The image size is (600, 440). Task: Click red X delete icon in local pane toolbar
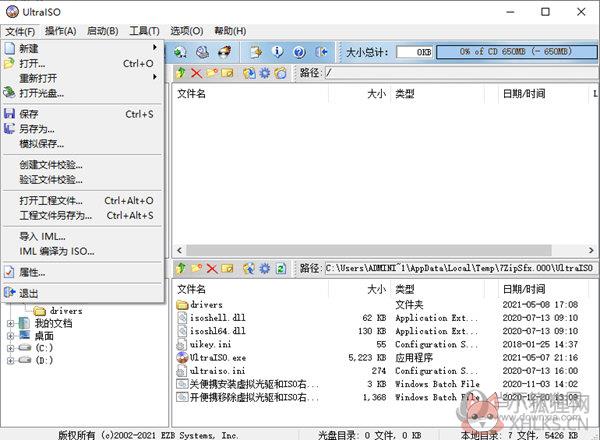click(x=212, y=268)
